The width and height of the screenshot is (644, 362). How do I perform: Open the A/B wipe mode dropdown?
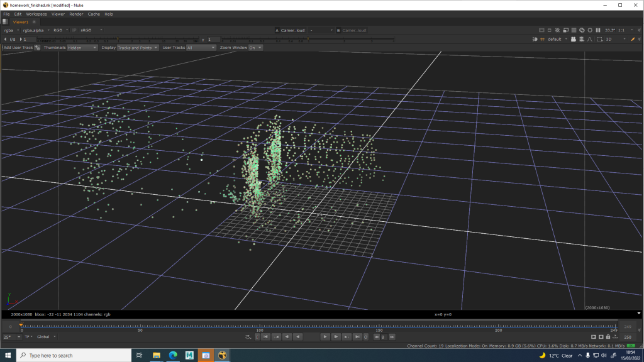(321, 30)
